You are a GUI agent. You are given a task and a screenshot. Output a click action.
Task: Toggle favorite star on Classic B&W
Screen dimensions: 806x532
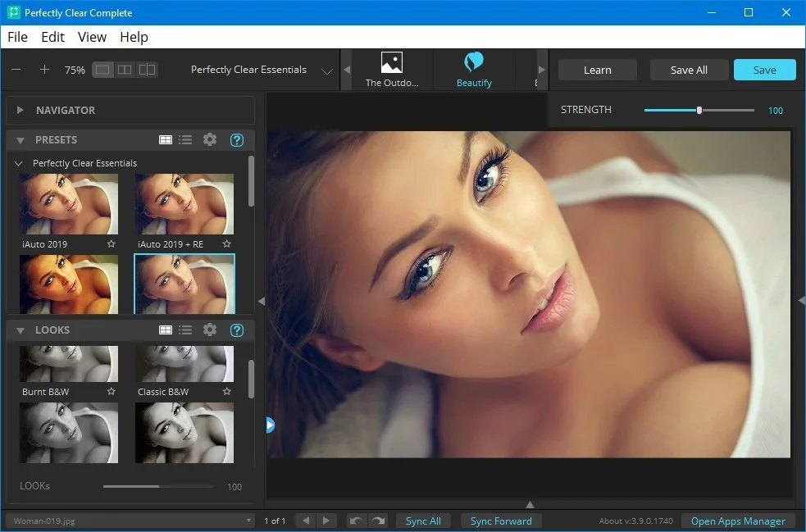pyautogui.click(x=226, y=392)
